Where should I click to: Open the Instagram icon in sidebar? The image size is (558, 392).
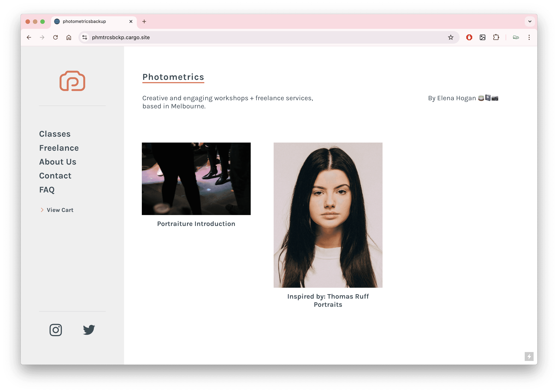click(56, 330)
